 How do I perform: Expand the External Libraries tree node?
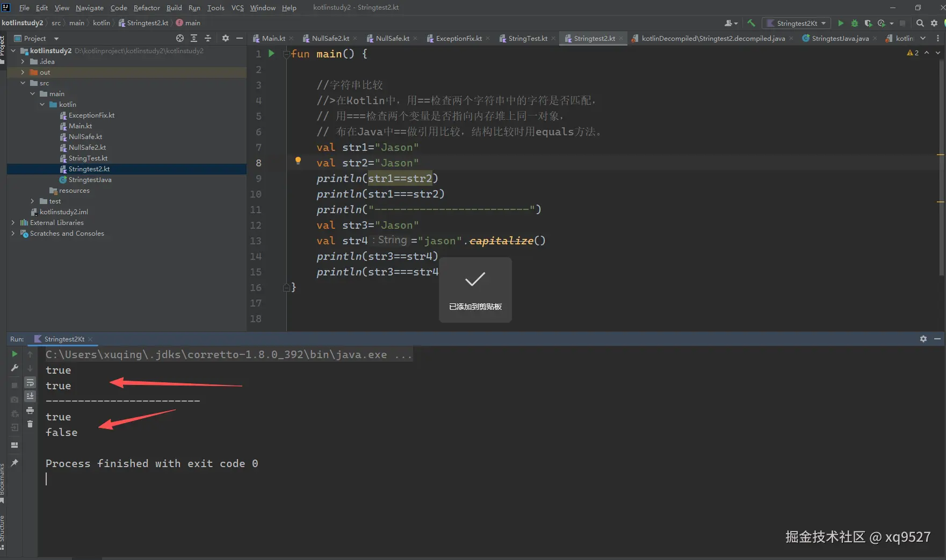pyautogui.click(x=13, y=222)
